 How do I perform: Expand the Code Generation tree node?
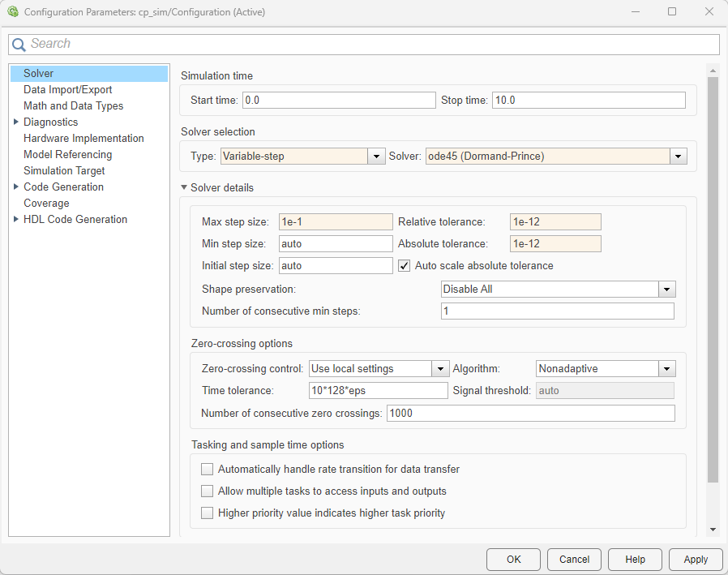pos(16,187)
